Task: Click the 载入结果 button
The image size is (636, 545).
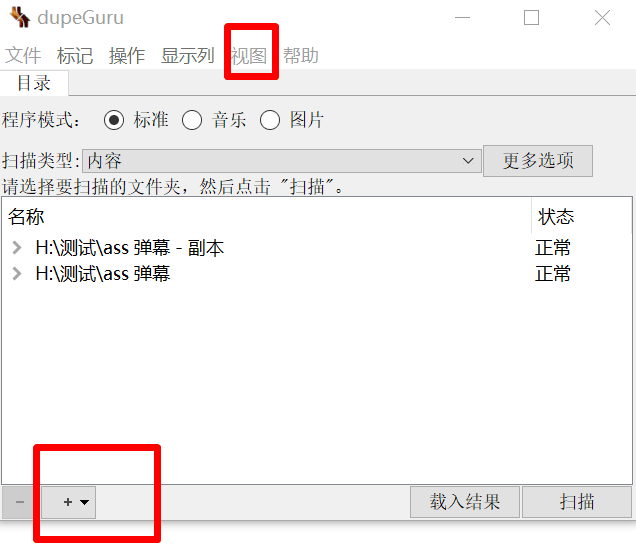Action: (x=465, y=502)
